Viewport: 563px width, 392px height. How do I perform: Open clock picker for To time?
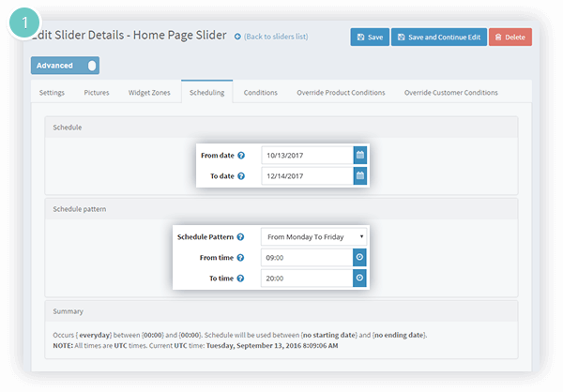[x=359, y=279]
